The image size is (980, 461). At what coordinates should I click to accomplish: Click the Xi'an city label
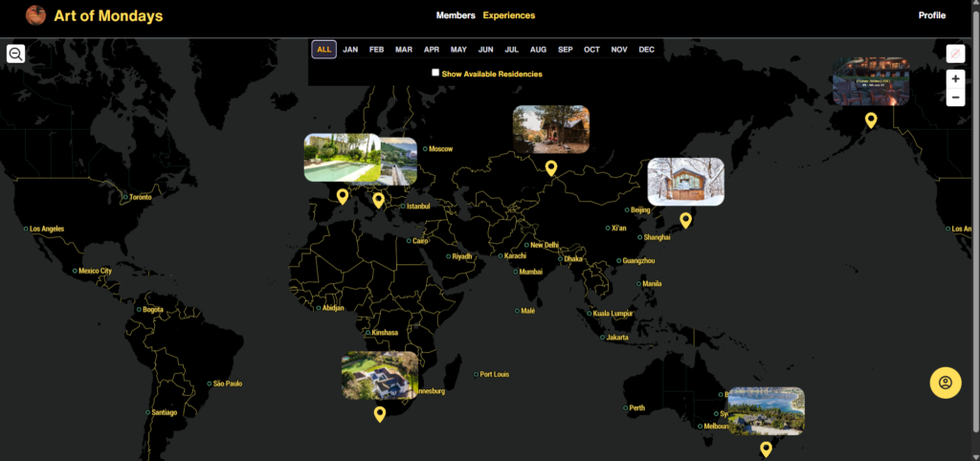(619, 228)
